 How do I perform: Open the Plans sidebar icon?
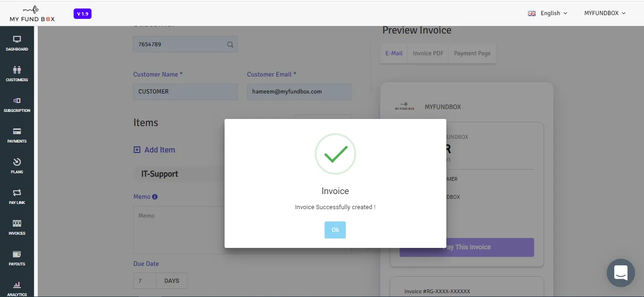(x=17, y=162)
